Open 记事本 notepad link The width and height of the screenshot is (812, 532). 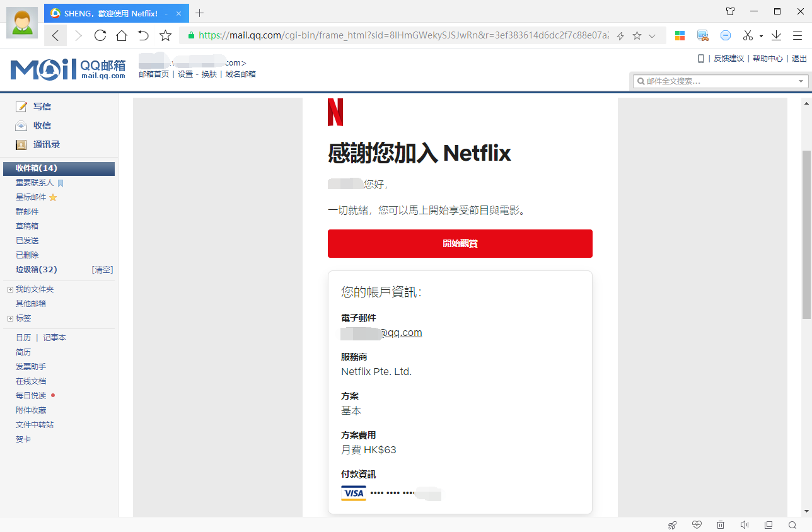click(54, 338)
